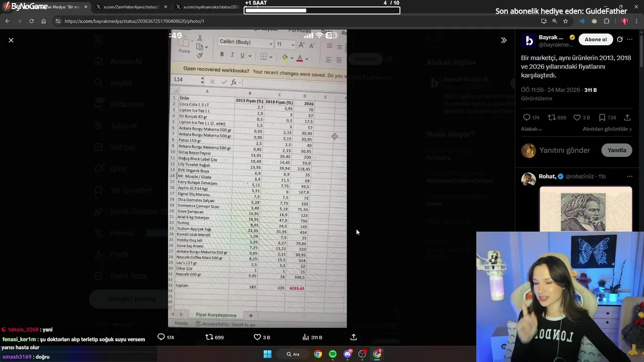
Task: Open the Windows Start menu
Action: 267,354
